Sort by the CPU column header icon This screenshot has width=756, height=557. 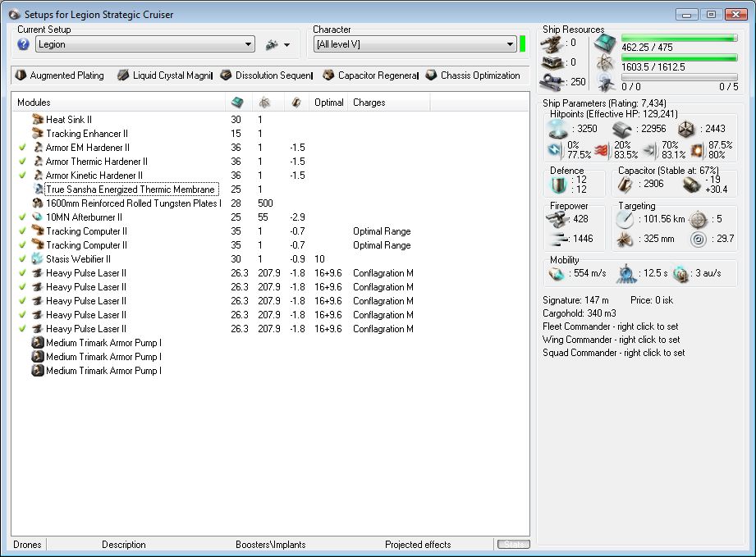[236, 103]
